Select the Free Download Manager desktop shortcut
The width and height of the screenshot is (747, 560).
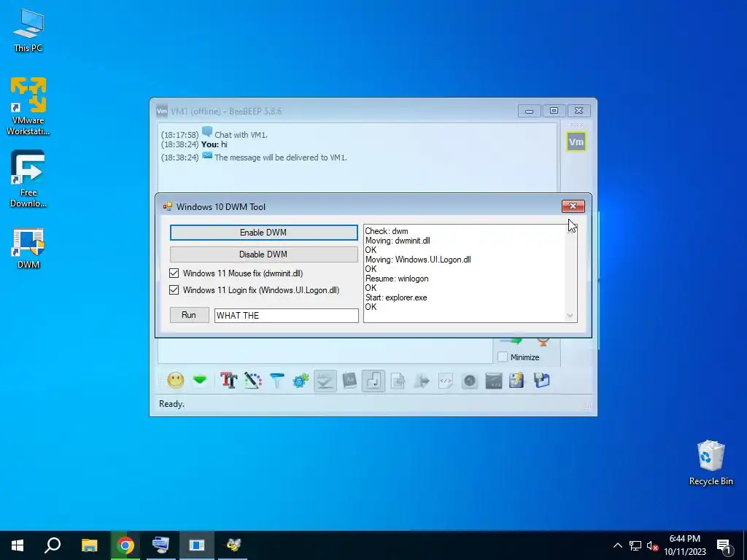coord(28,179)
